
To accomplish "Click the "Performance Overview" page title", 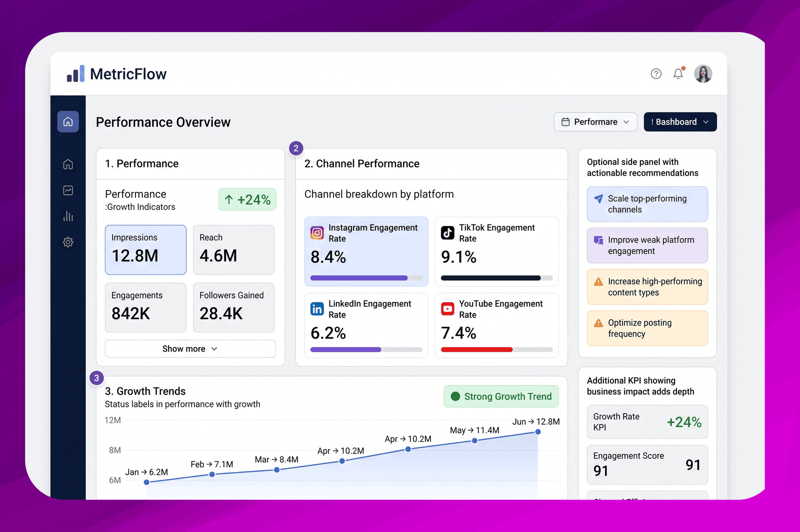I will tap(163, 122).
